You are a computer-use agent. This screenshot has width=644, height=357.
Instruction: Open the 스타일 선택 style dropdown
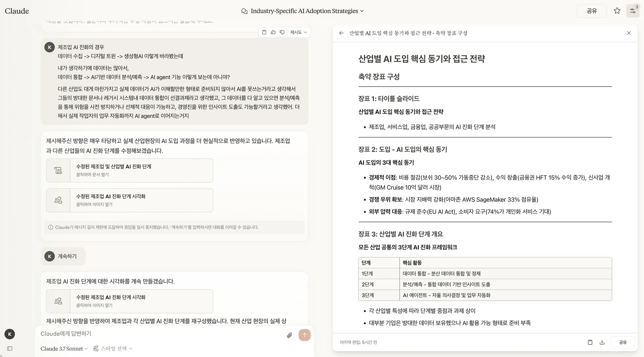pos(113,349)
